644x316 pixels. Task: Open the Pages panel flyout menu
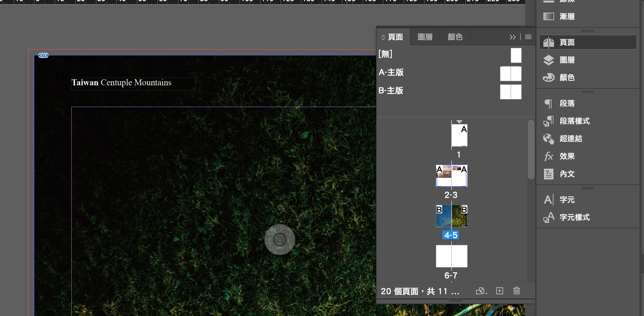click(x=528, y=37)
